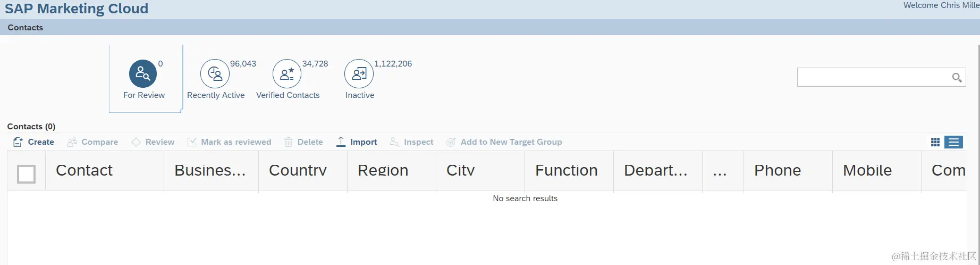Viewport: 980px width, 265px height.
Task: Click the 1,122,206 count
Action: (x=393, y=64)
